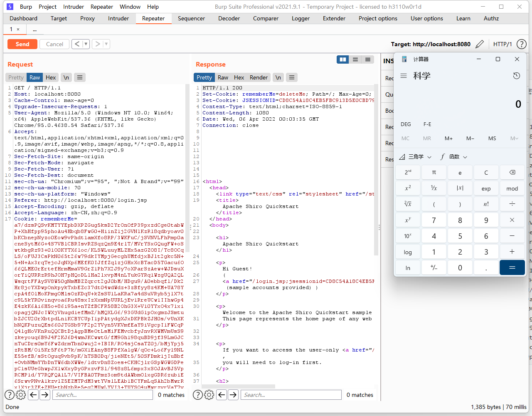Click the Request vertical scrollbar
Viewport: 532px width, 416px height.
[x=187, y=168]
